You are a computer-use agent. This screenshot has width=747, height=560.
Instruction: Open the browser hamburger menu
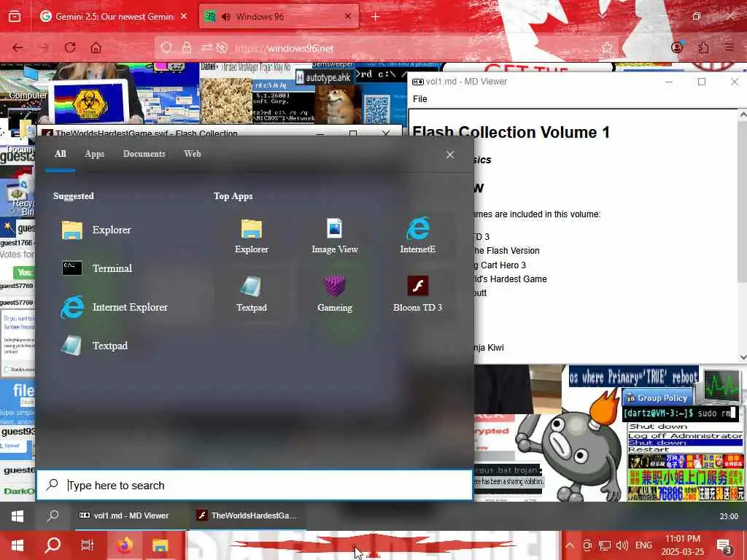(729, 47)
